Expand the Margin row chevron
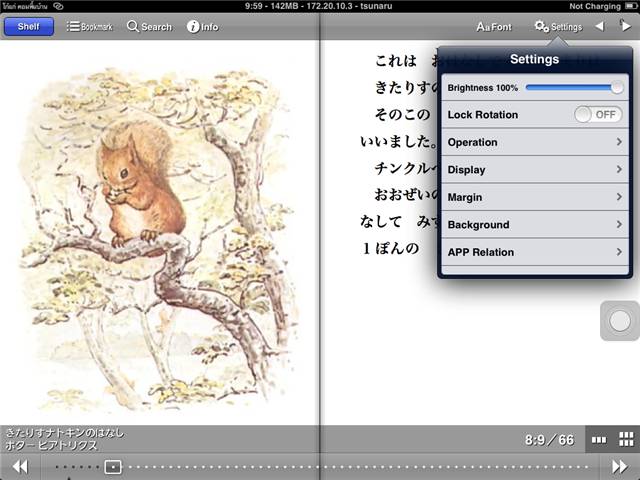Viewport: 640px width, 480px height. [619, 197]
